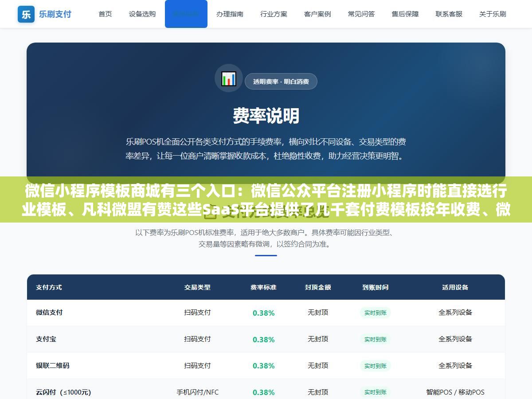The width and height of the screenshot is (532, 399).
Task: Select the 银联二维码 row label
Action: point(53,366)
